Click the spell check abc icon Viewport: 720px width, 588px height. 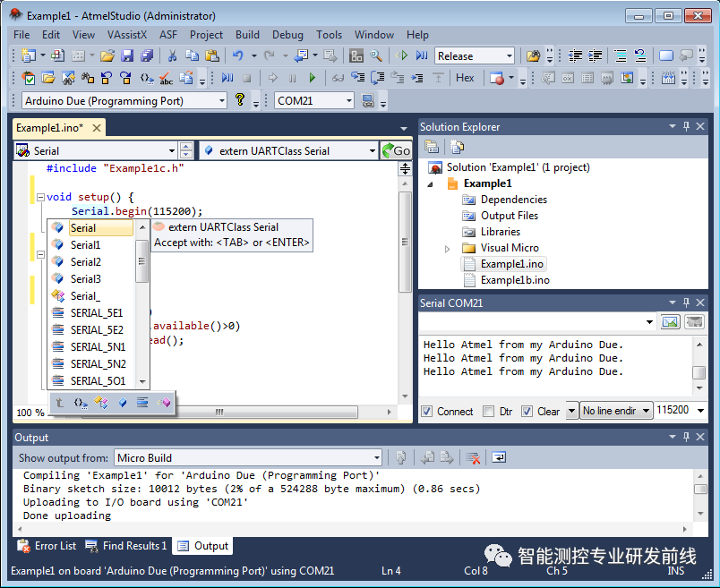166,78
